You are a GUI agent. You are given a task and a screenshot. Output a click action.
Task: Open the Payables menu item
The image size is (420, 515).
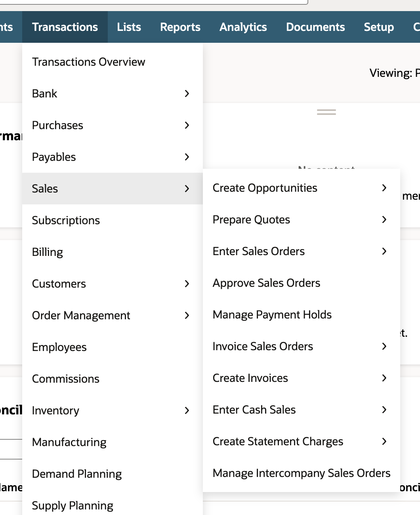coord(113,157)
